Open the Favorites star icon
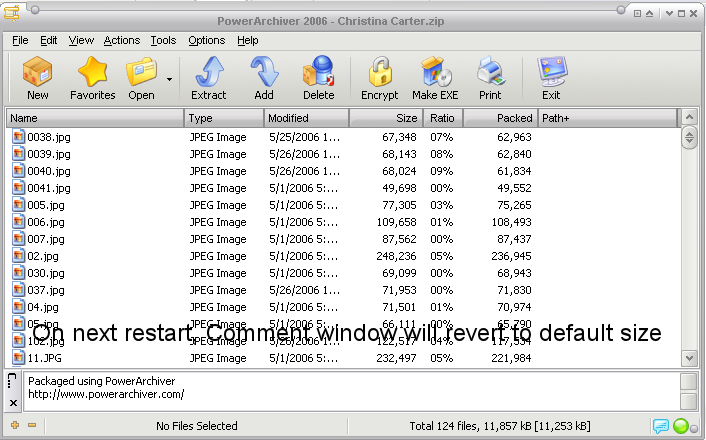706x440 pixels. pyautogui.click(x=92, y=71)
